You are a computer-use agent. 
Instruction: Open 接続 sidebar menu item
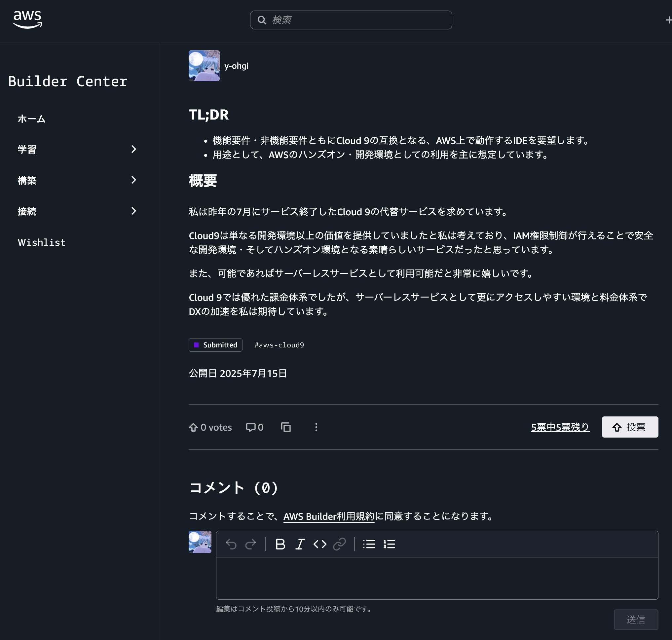tap(27, 211)
